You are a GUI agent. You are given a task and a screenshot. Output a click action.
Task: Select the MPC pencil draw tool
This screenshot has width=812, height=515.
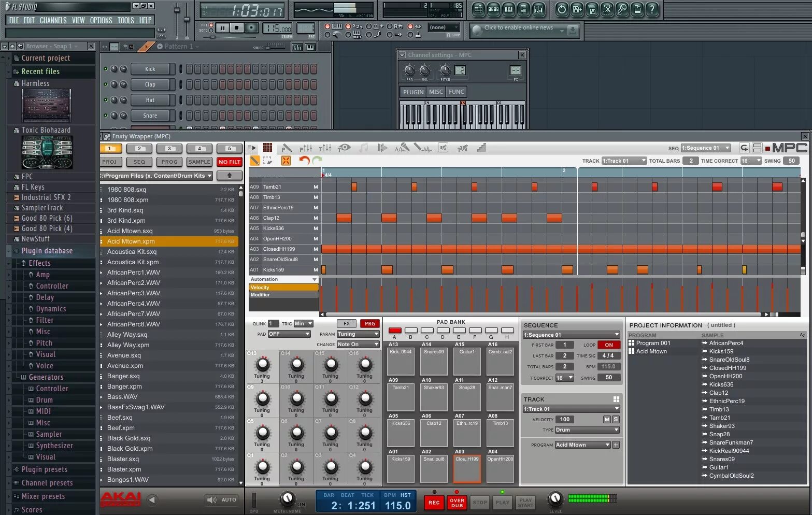[x=254, y=161]
